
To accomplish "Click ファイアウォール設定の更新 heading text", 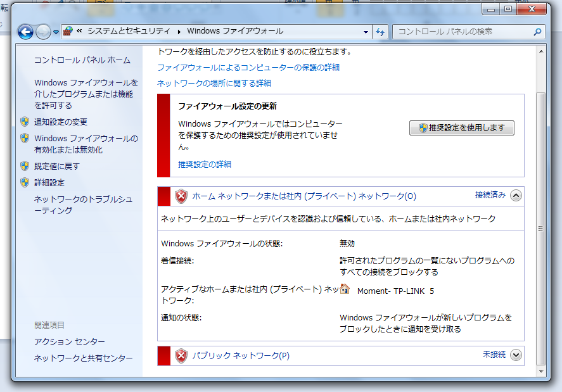I will [227, 106].
